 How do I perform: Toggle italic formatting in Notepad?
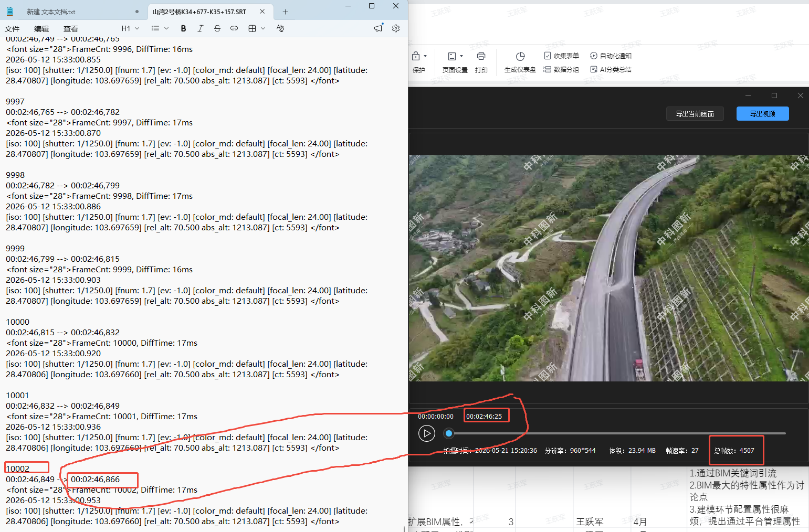point(200,28)
